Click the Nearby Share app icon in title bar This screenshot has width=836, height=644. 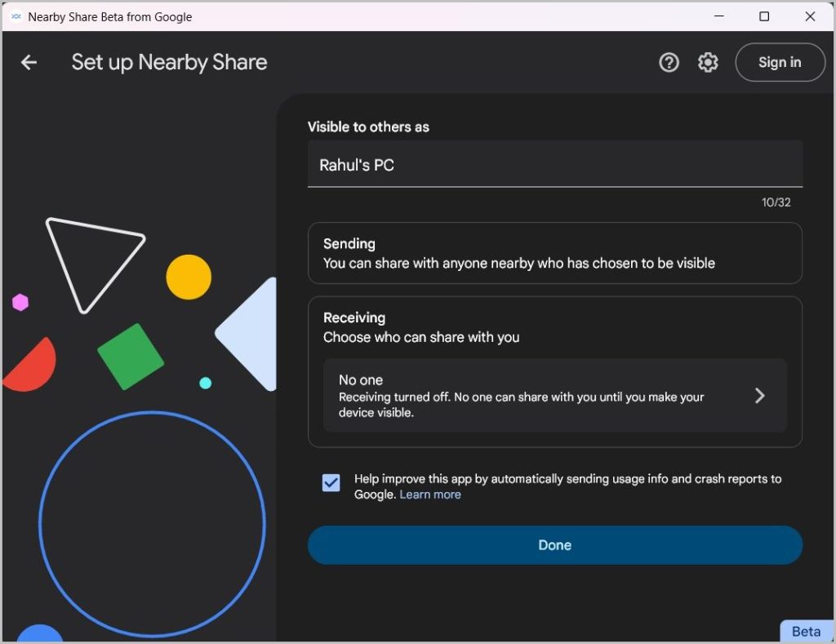click(x=16, y=16)
